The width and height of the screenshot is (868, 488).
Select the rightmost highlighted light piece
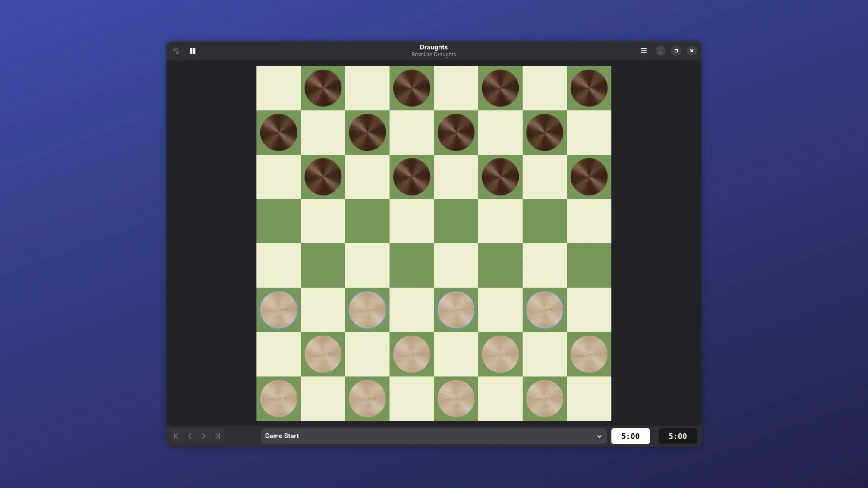pos(544,310)
